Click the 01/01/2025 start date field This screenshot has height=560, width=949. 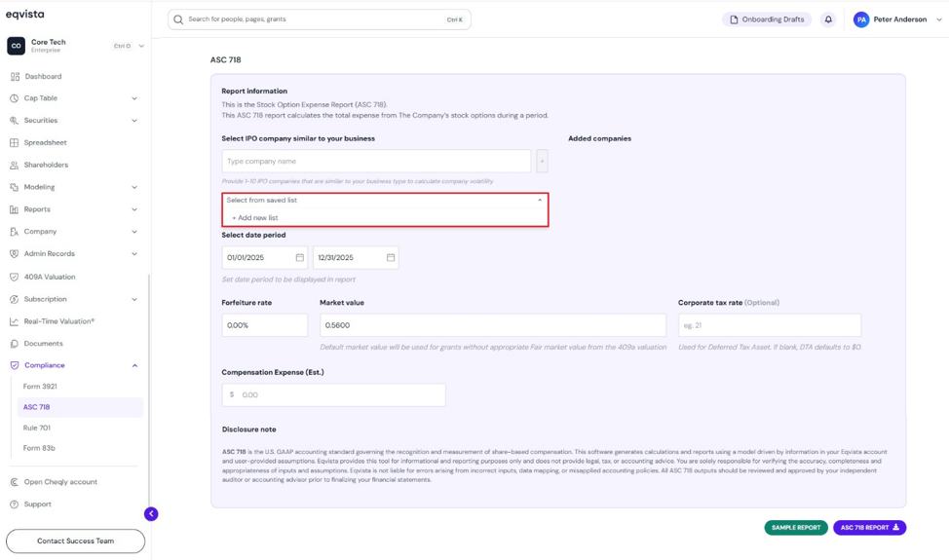pyautogui.click(x=264, y=258)
